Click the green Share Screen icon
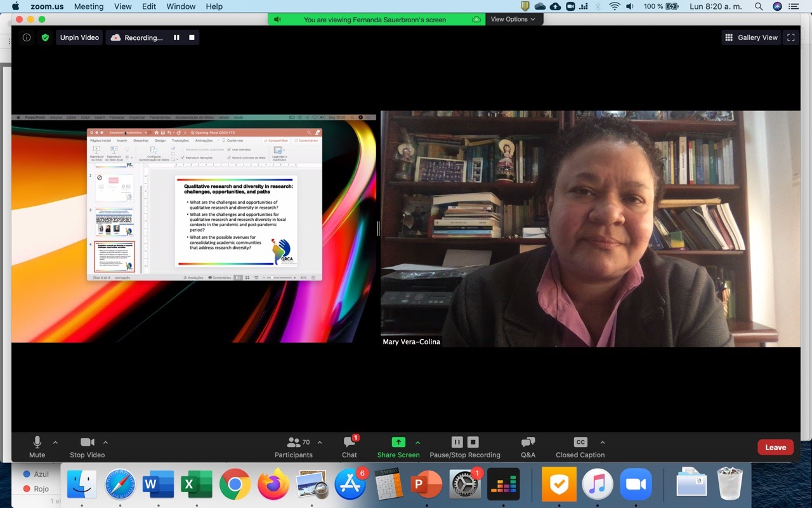Viewport: 812px width, 508px height. tap(398, 442)
